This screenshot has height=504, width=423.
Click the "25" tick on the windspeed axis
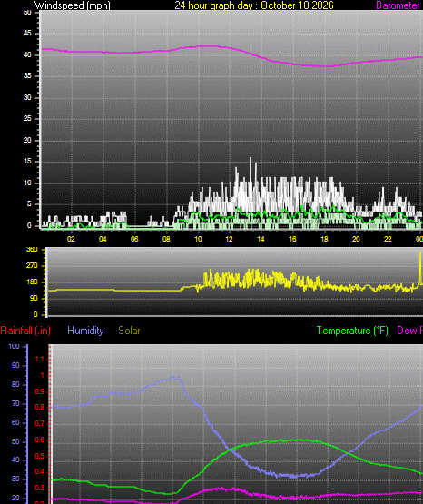[27, 119]
